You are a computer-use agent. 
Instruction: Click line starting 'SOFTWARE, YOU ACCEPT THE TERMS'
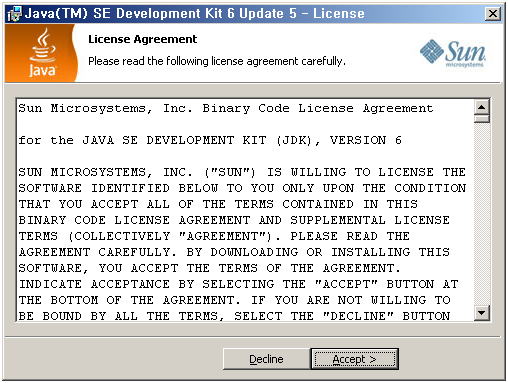point(210,268)
